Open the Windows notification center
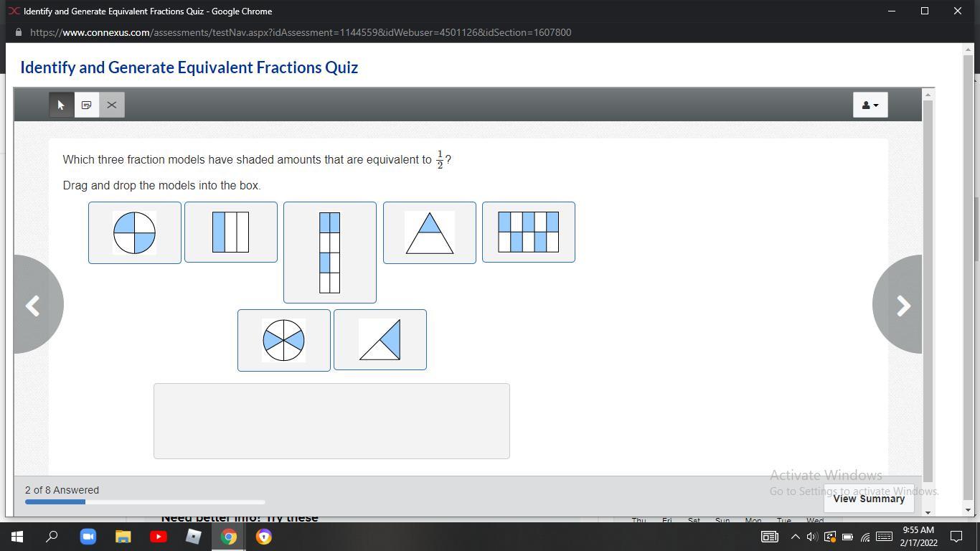The width and height of the screenshot is (980, 551). pyautogui.click(x=956, y=537)
